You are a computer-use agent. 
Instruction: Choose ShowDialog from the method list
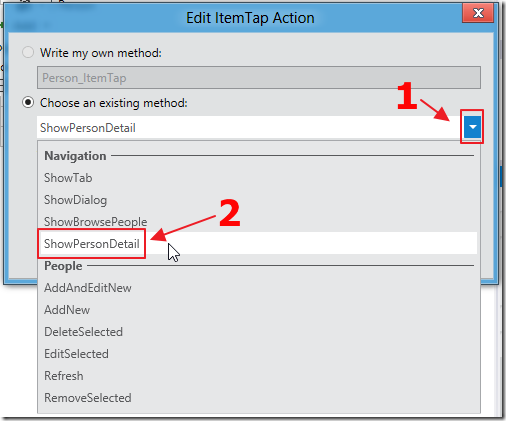pos(75,200)
